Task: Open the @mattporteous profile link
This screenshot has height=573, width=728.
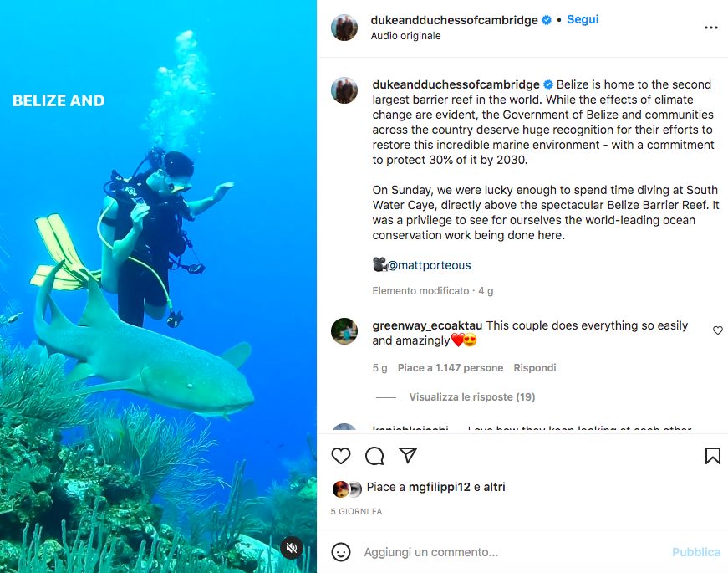Action: point(429,265)
